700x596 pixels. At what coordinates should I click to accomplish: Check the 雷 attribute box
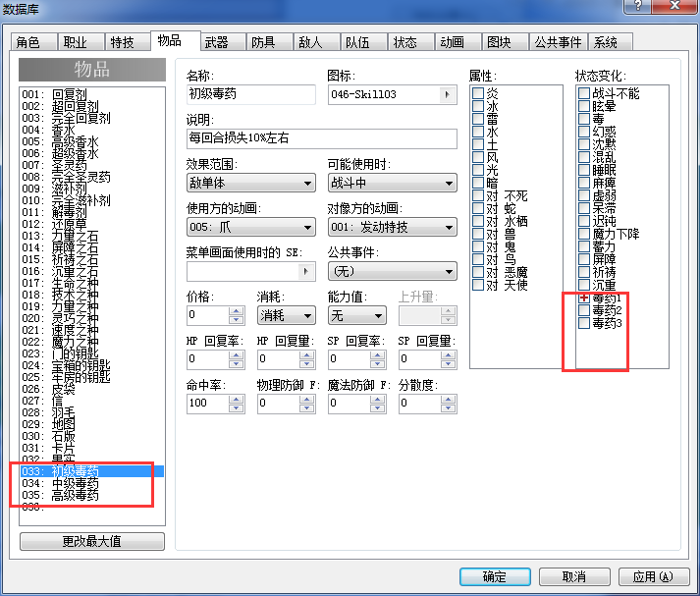coord(478,119)
